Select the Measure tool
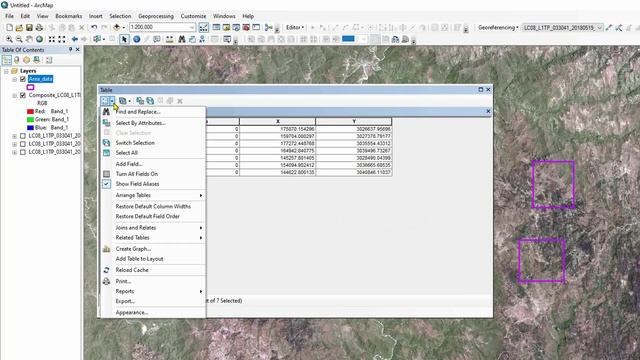 coord(169,39)
